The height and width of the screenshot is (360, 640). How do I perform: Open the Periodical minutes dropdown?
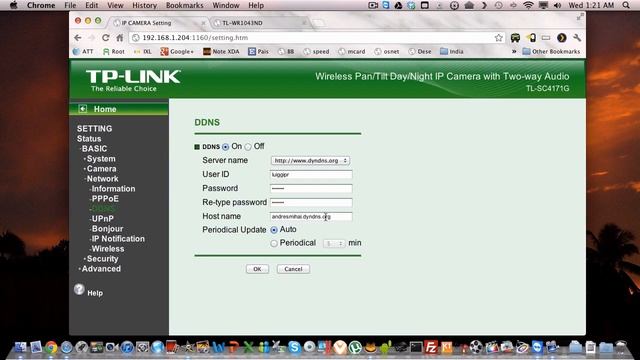pos(334,243)
